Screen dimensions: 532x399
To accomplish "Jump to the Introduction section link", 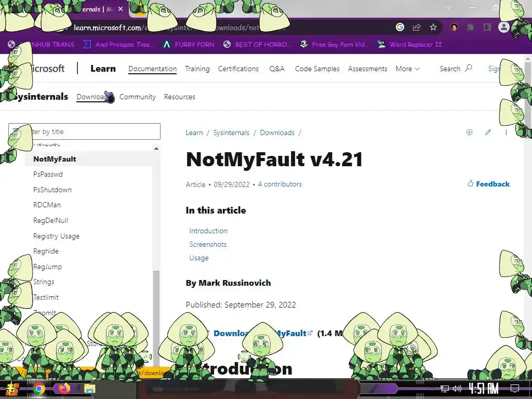I will tap(208, 231).
